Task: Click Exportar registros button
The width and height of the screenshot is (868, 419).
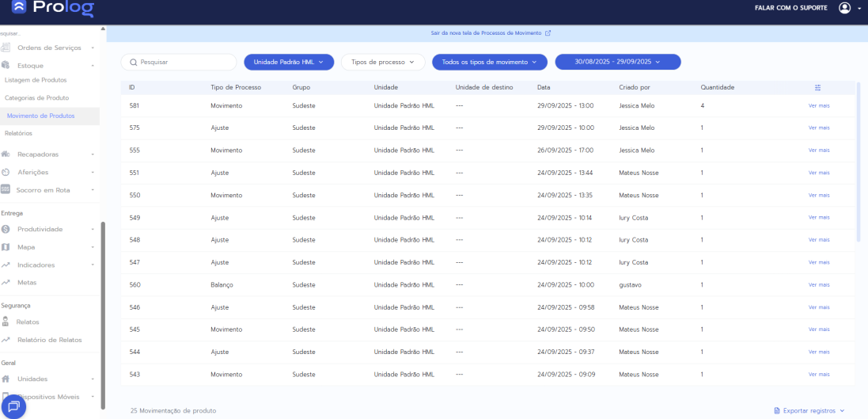Action: pos(809,410)
